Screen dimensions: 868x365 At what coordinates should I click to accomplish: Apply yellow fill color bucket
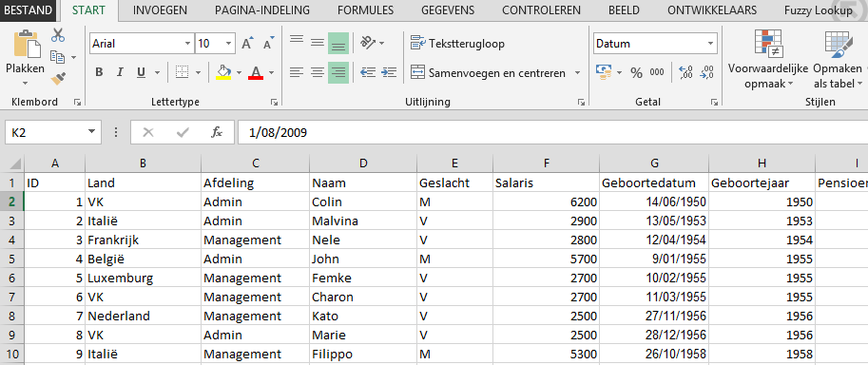tap(223, 72)
